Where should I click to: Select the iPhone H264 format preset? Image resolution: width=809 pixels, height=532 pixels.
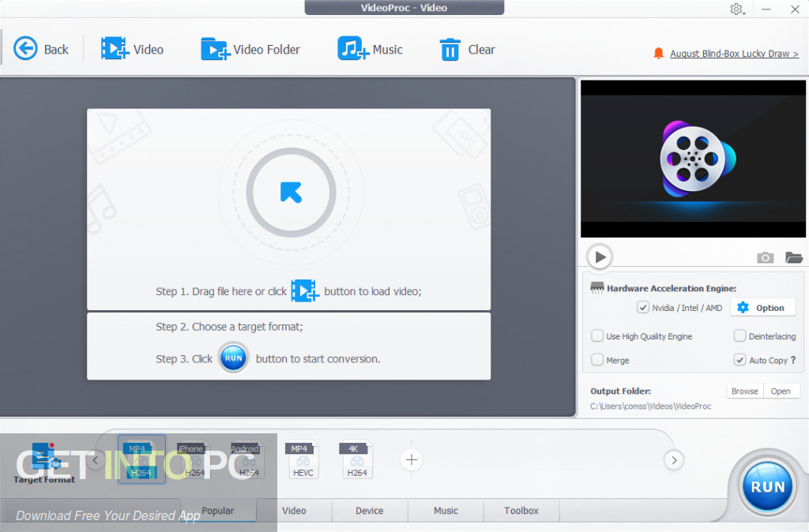point(194,459)
